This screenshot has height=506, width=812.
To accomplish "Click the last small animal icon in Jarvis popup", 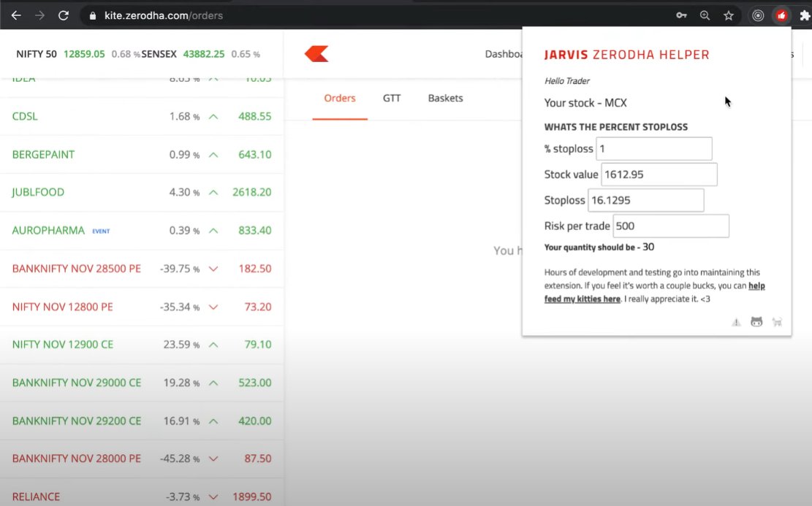I will click(777, 322).
